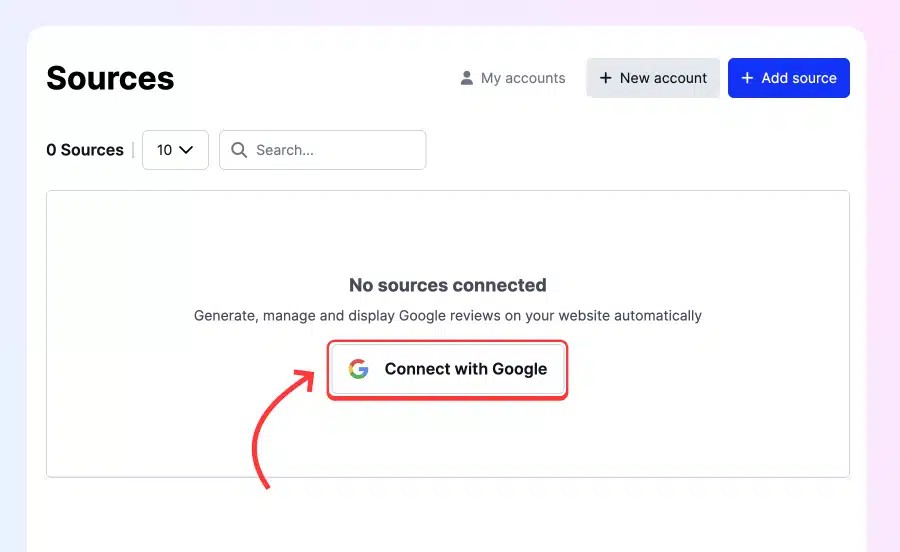Click the blue Add source button
Screen dimensions: 900x552
click(x=789, y=78)
